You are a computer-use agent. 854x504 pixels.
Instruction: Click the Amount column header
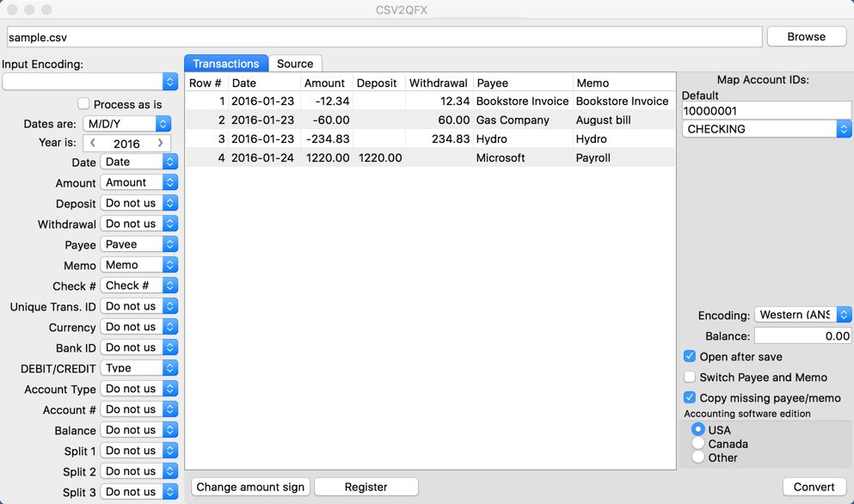coord(326,83)
